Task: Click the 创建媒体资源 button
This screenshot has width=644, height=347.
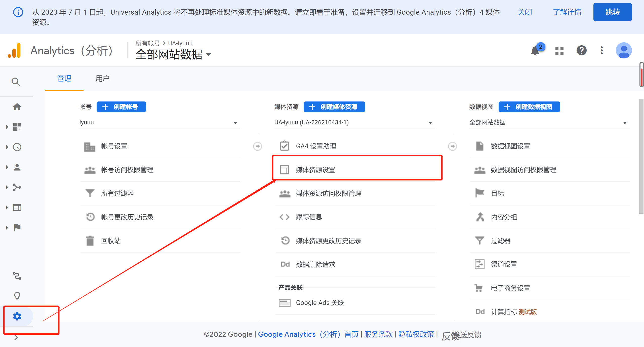Action: [334, 107]
